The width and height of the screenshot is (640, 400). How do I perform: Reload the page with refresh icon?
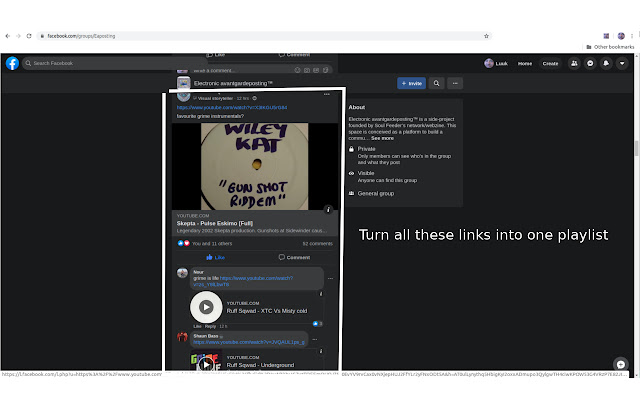coord(29,36)
